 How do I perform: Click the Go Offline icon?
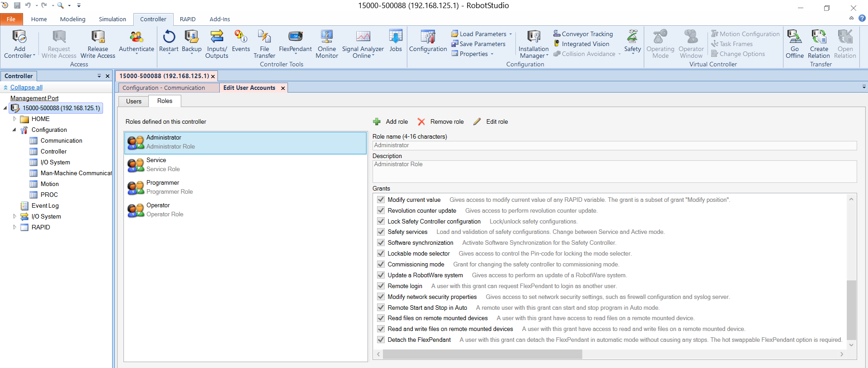click(794, 36)
